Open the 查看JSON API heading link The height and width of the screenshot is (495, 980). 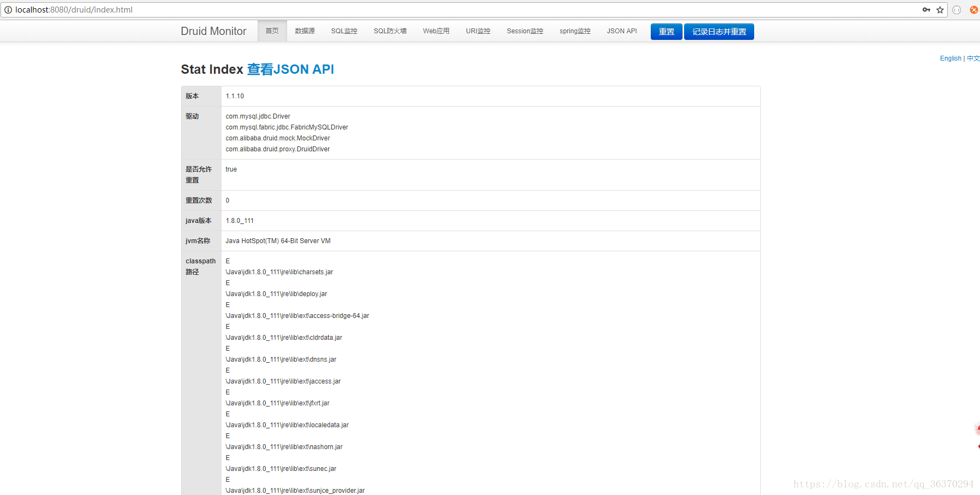coord(290,69)
